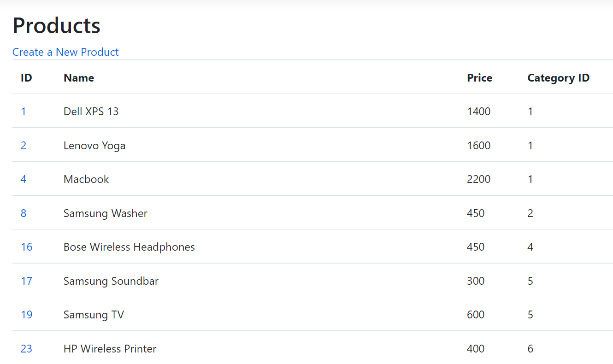Click the Price column header
This screenshot has height=364, width=613.
click(x=480, y=78)
